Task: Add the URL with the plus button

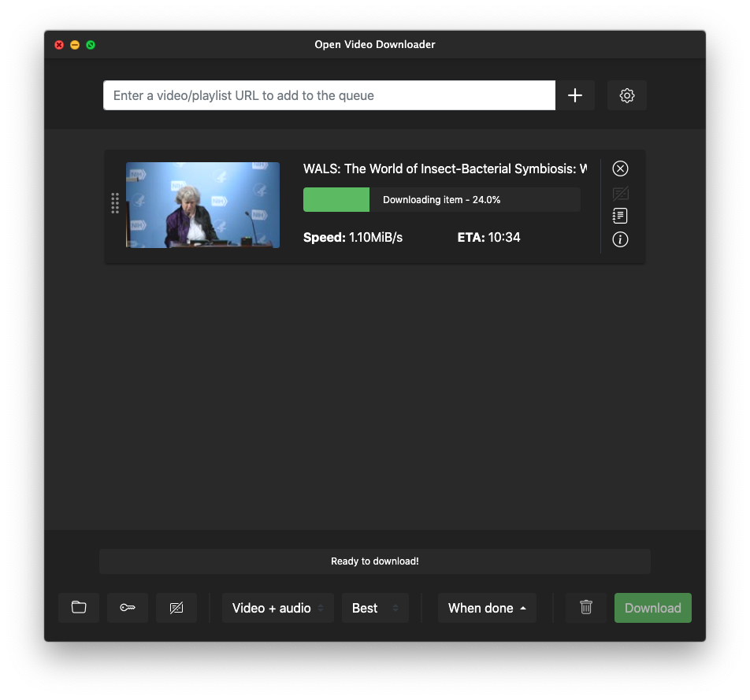Action: click(575, 95)
